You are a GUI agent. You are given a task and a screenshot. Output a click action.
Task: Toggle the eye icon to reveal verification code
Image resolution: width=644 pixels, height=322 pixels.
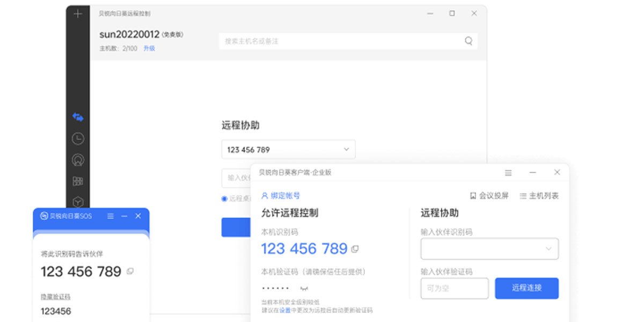(304, 288)
